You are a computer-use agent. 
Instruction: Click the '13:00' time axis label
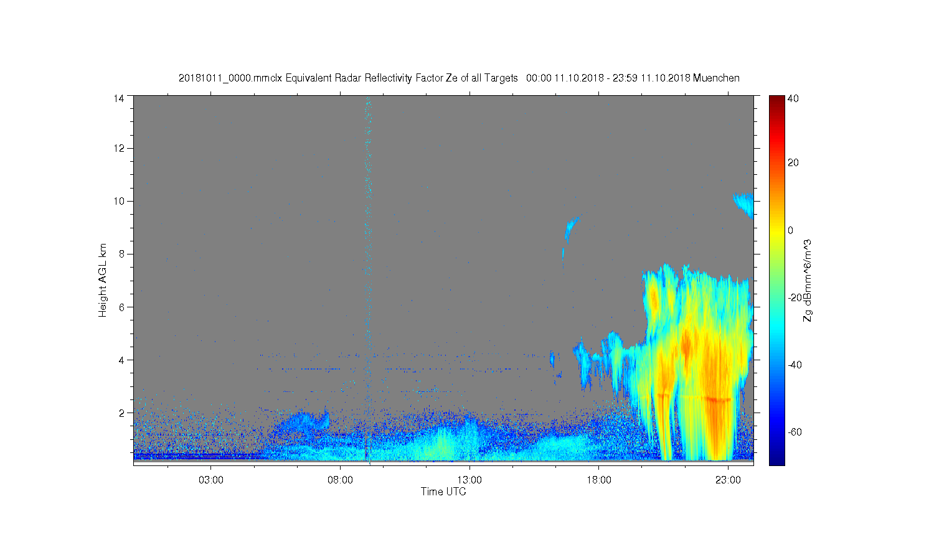[469, 480]
